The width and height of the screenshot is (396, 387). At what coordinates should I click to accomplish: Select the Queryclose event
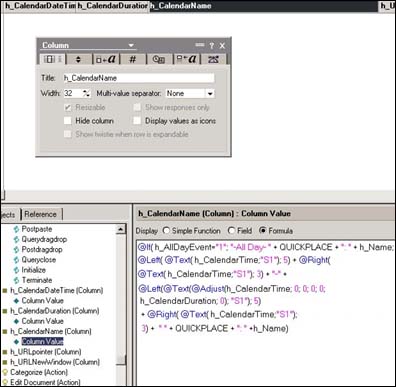pos(39,260)
